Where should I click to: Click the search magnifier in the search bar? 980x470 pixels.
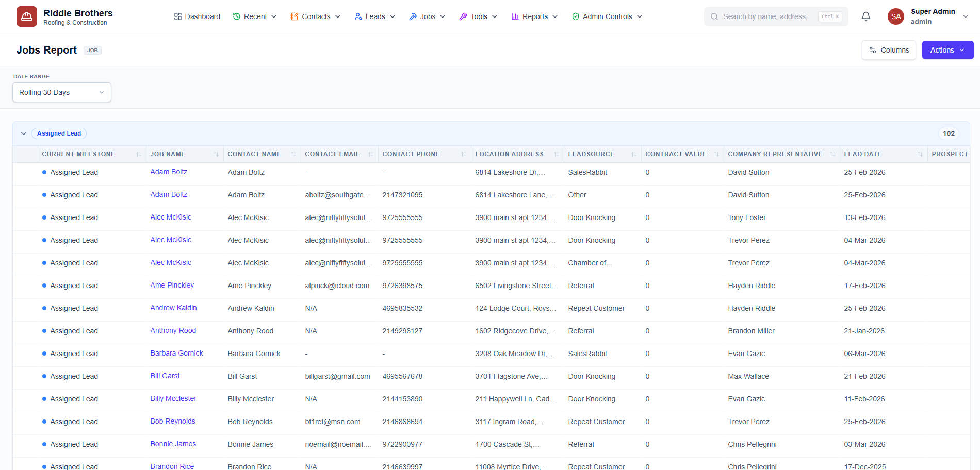[x=714, y=16]
